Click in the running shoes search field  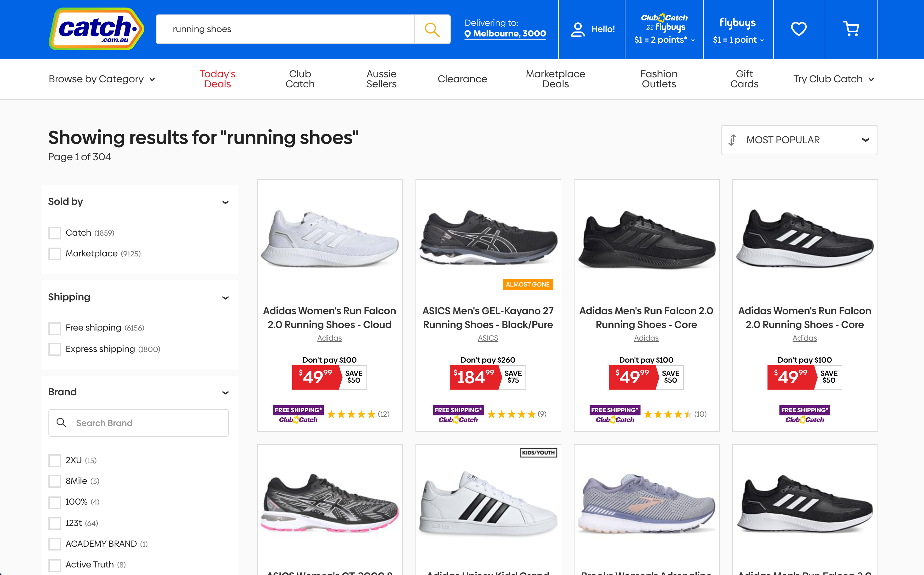tap(285, 29)
